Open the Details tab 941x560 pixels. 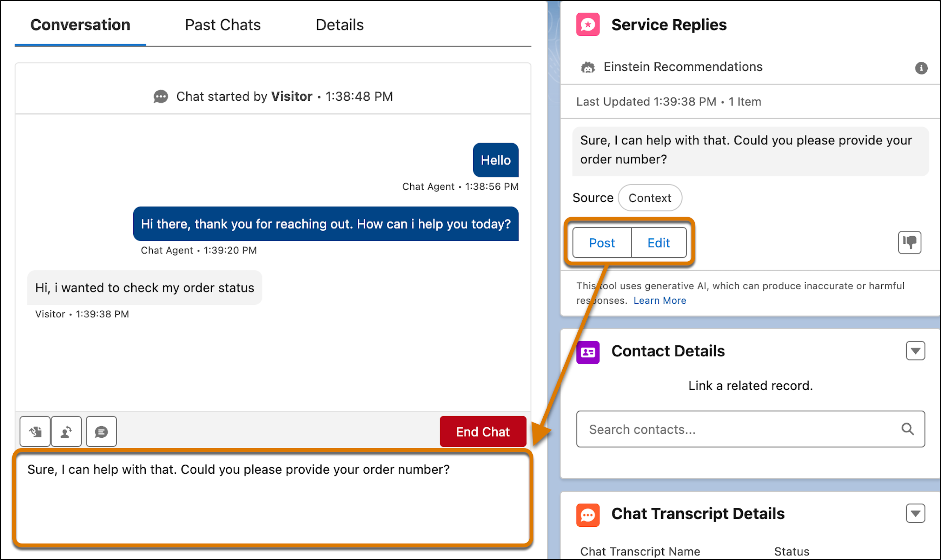339,25
